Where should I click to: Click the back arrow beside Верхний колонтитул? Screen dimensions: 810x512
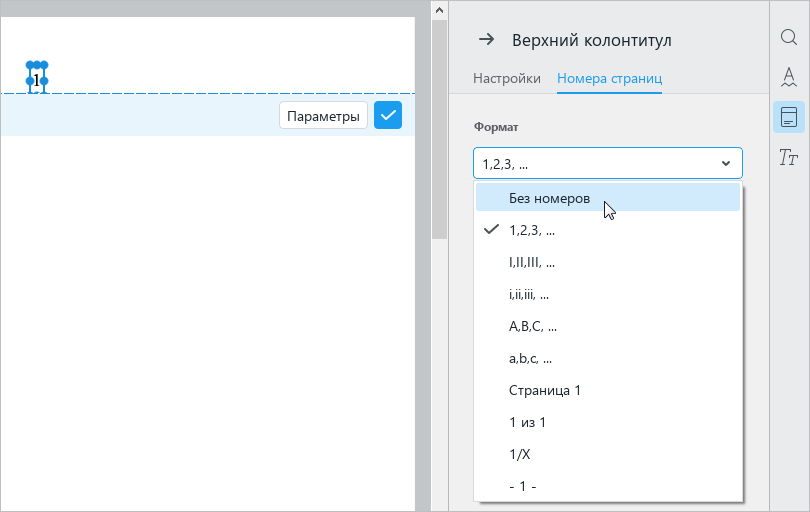[x=486, y=40]
